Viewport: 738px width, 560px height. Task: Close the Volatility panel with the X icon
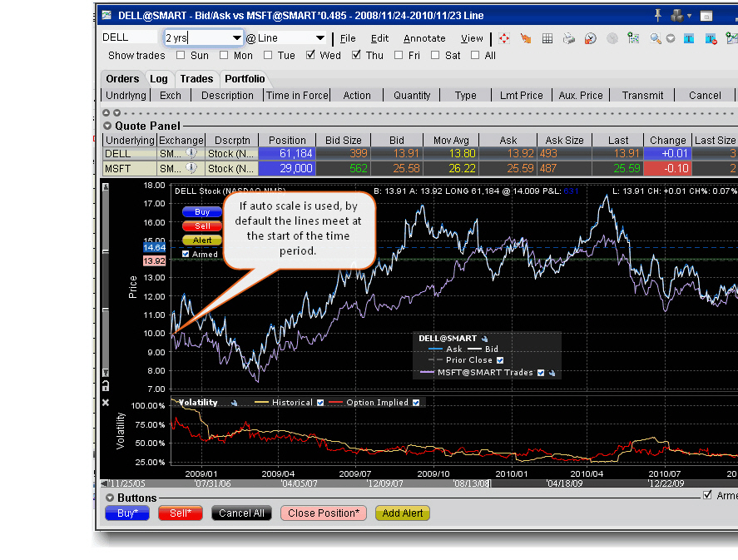106,403
